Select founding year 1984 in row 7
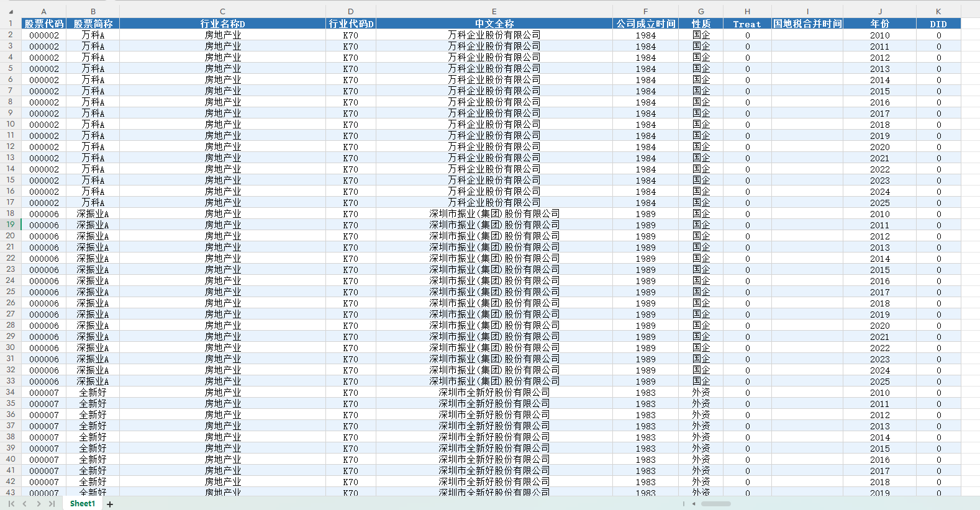This screenshot has height=510, width=980. pos(645,91)
